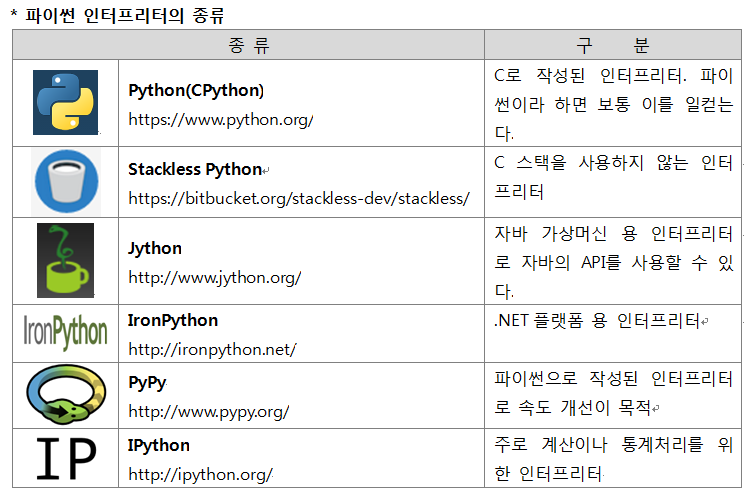This screenshot has height=496, width=752.
Task: Click the 구 분 column header
Action: click(x=613, y=45)
